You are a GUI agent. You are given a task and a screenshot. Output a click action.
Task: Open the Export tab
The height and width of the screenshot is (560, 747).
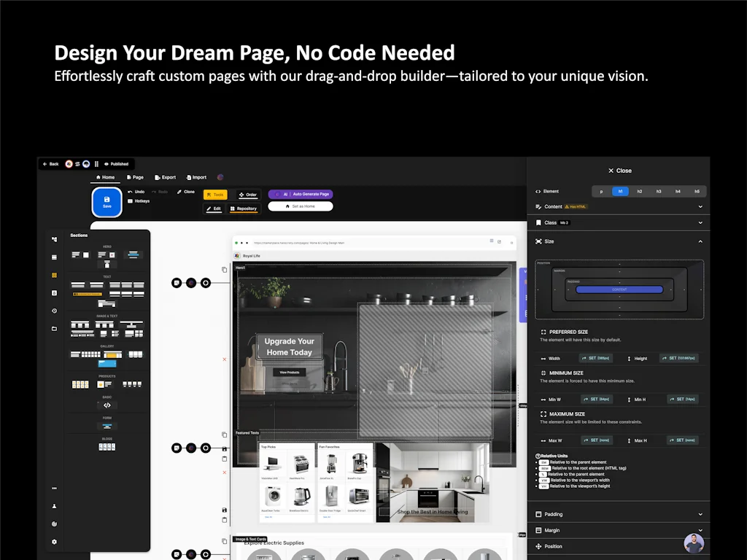point(166,177)
